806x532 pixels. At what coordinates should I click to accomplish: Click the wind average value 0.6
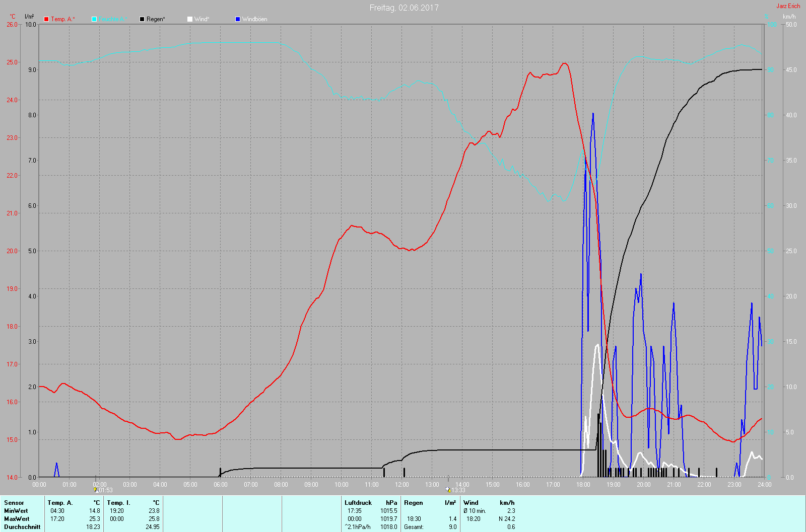point(511,527)
